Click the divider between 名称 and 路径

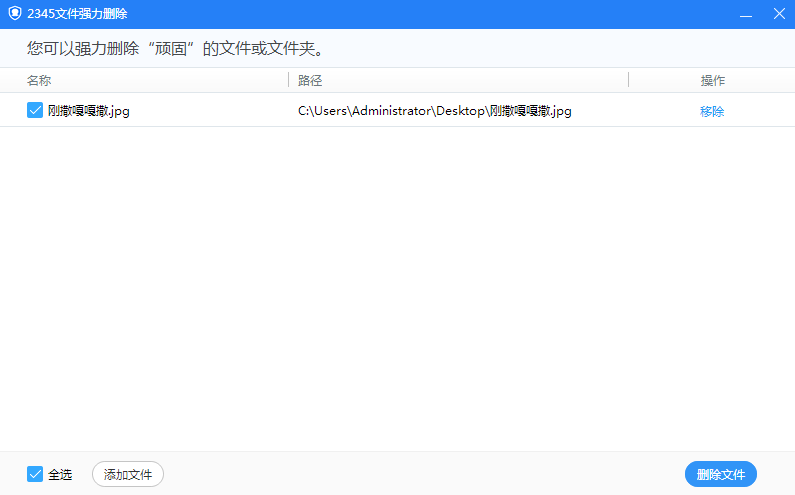[x=289, y=80]
